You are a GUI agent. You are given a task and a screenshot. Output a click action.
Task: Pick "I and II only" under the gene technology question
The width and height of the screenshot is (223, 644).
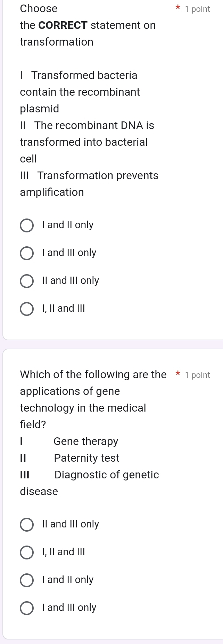[x=27, y=580]
